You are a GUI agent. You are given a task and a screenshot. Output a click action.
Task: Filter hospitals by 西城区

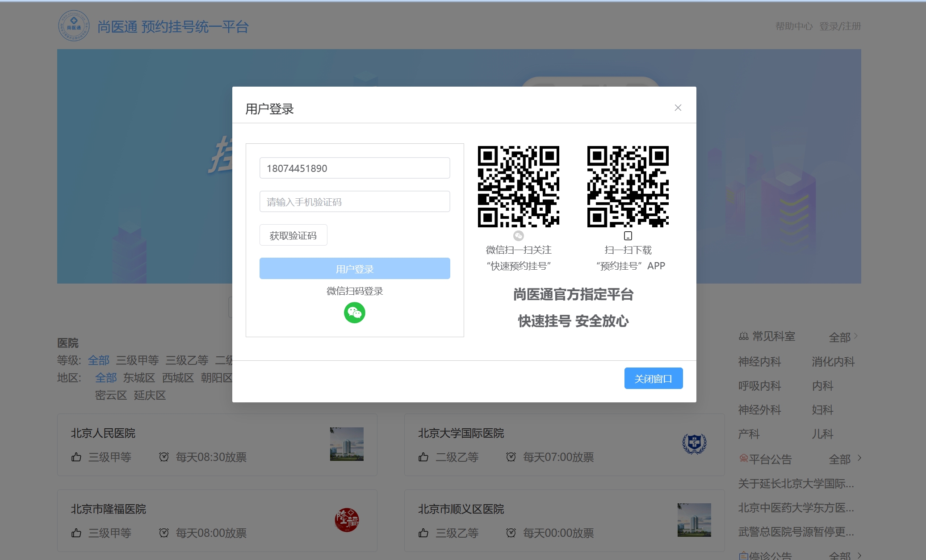[178, 378]
